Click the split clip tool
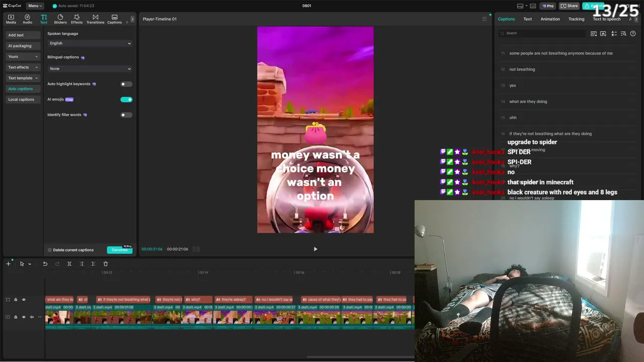Viewport: 644px width, 362px height. 69,264
